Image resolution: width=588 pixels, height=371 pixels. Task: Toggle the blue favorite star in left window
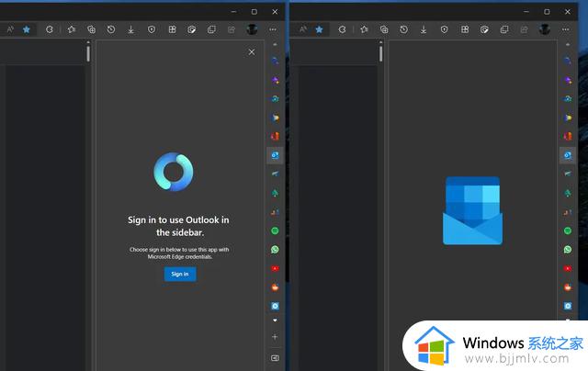(27, 29)
